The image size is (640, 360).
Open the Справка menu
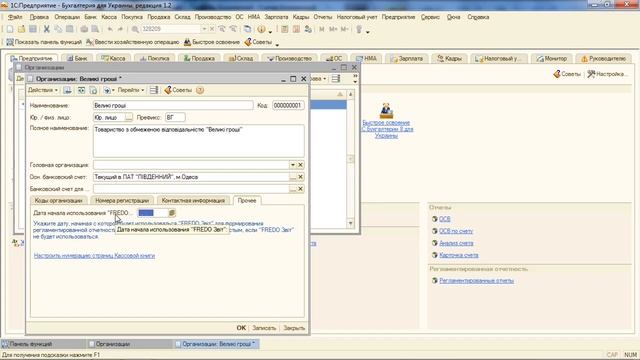click(478, 17)
